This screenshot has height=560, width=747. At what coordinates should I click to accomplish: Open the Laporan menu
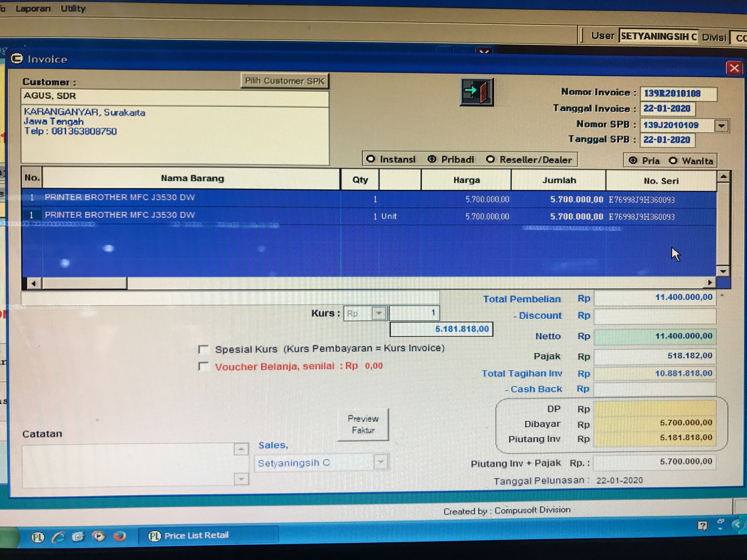coord(33,9)
